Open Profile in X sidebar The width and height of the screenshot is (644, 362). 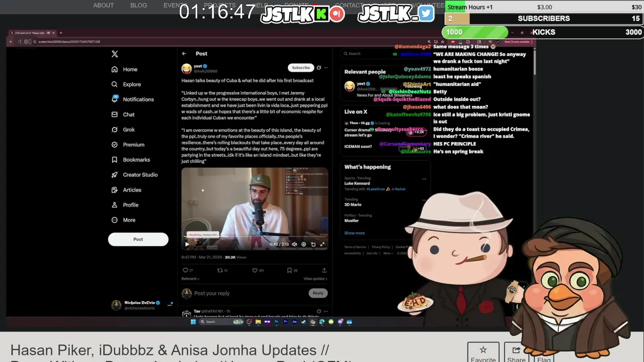click(125, 205)
